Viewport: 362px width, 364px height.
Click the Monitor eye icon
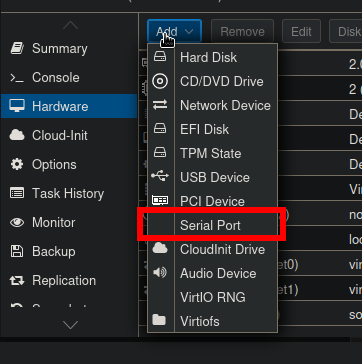pos(17,222)
